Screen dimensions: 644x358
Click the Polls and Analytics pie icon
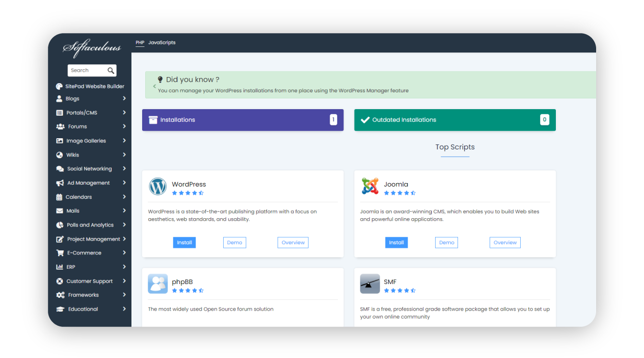click(x=60, y=225)
